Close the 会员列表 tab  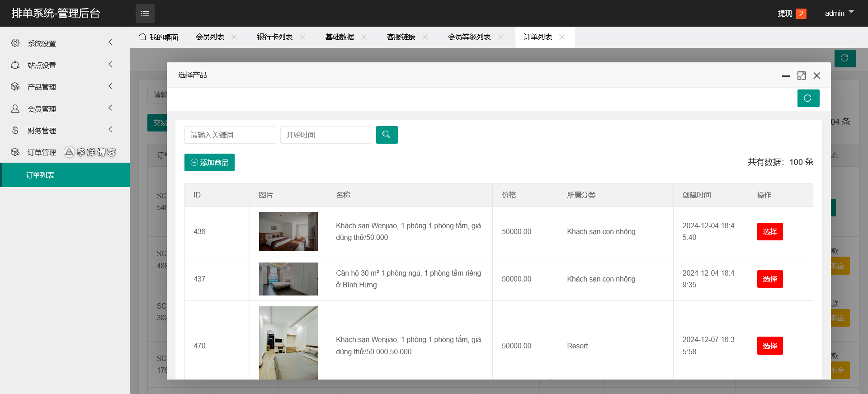(x=234, y=37)
